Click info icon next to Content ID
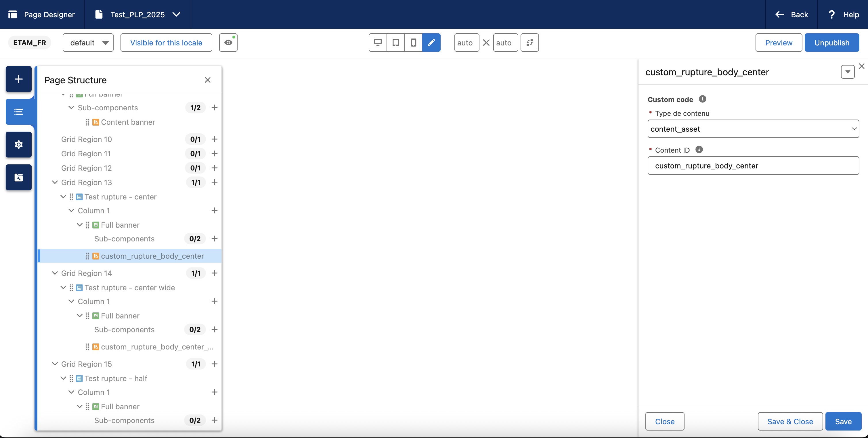This screenshot has width=868, height=438. pyautogui.click(x=699, y=149)
